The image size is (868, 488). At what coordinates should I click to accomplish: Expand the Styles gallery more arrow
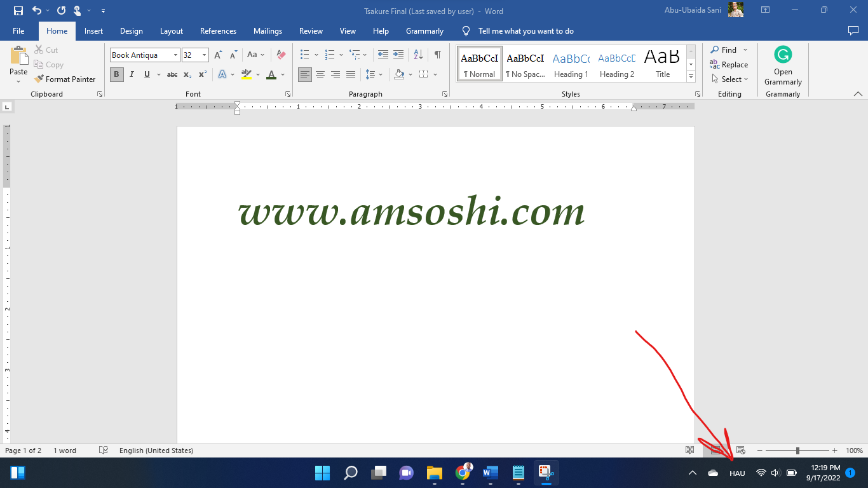coord(691,76)
